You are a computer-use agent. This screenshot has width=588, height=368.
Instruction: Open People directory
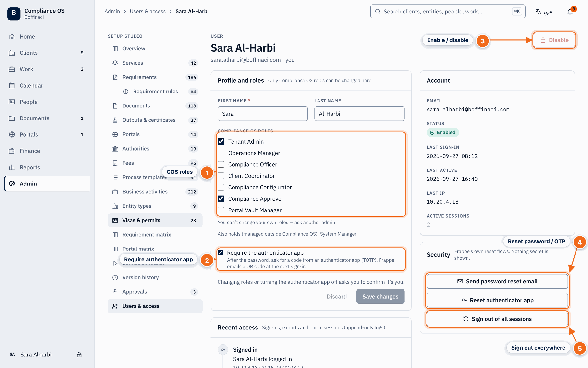click(47, 102)
